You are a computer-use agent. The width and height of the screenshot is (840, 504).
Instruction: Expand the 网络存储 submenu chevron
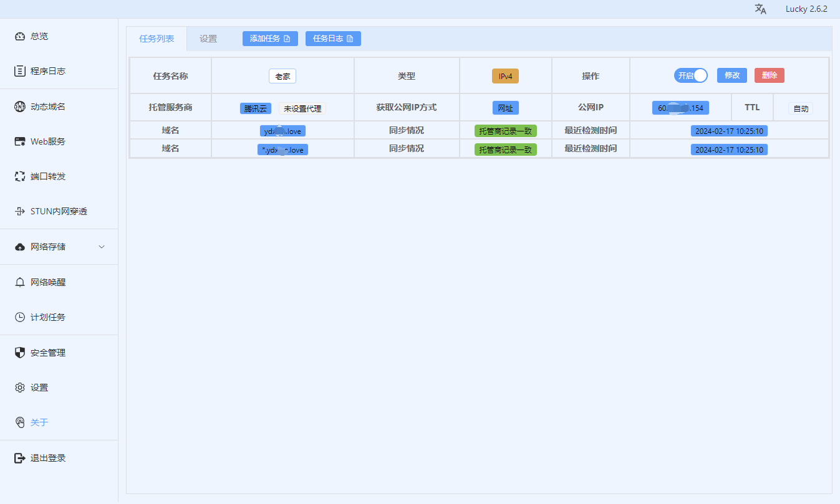[102, 247]
